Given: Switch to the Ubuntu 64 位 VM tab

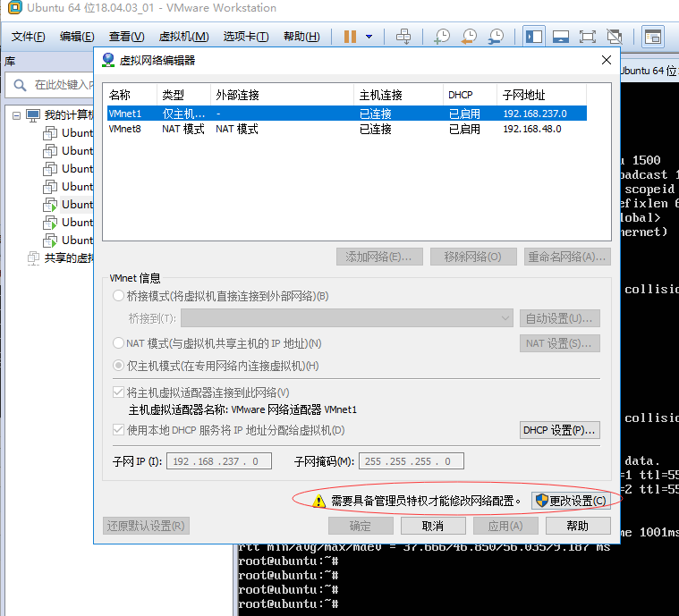Looking at the screenshot, I should (649, 71).
